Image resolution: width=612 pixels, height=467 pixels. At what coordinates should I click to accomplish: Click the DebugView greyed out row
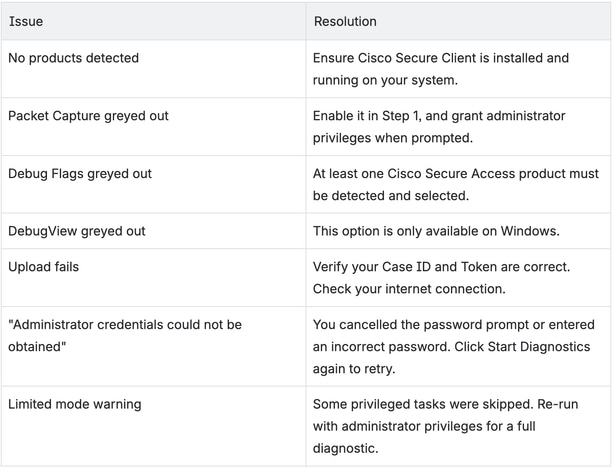(x=306, y=231)
